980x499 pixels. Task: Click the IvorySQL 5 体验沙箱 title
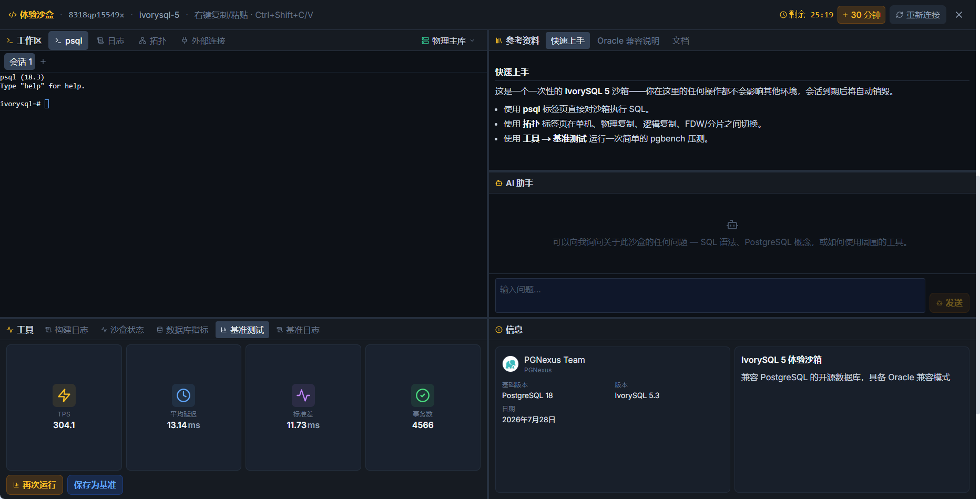click(781, 360)
